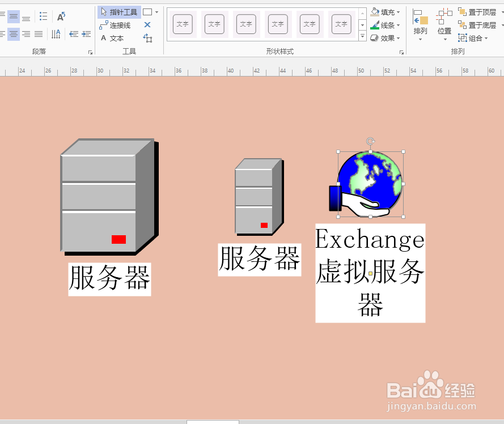Select the rectangle shape tool
504x424 pixels.
(147, 12)
